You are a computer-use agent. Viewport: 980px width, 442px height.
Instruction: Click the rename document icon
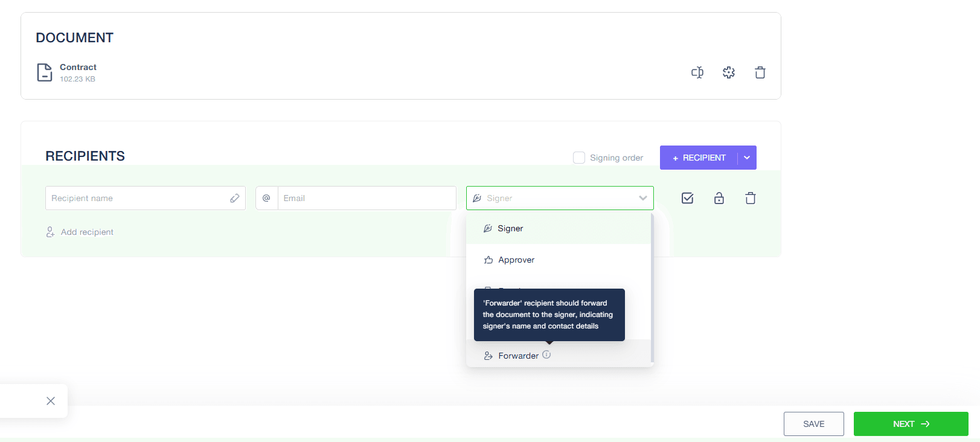pyautogui.click(x=697, y=72)
